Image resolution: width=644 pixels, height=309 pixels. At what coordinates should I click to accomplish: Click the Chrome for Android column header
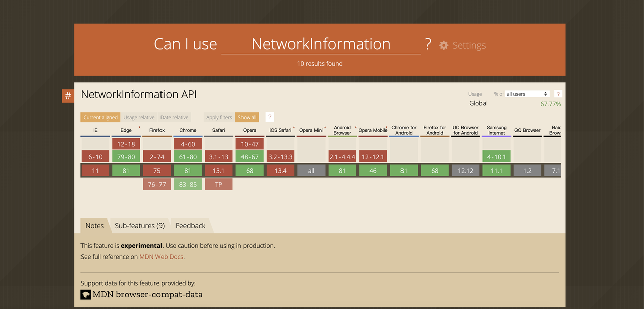click(x=404, y=130)
